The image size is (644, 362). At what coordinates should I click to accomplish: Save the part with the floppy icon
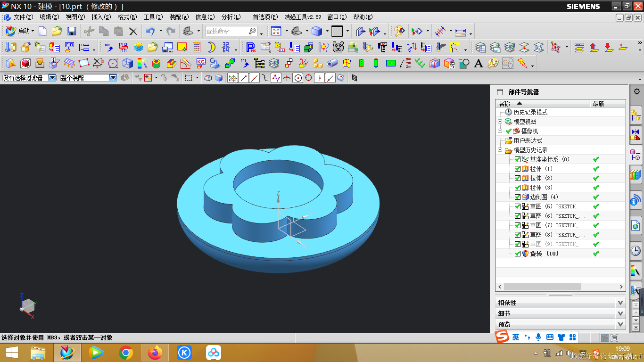(x=72, y=31)
